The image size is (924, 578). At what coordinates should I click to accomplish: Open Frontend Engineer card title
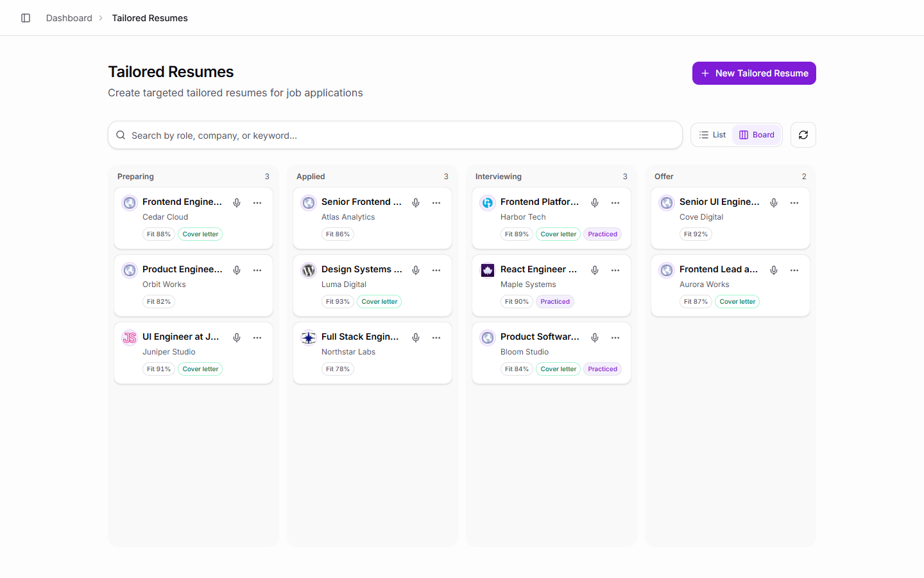click(182, 202)
